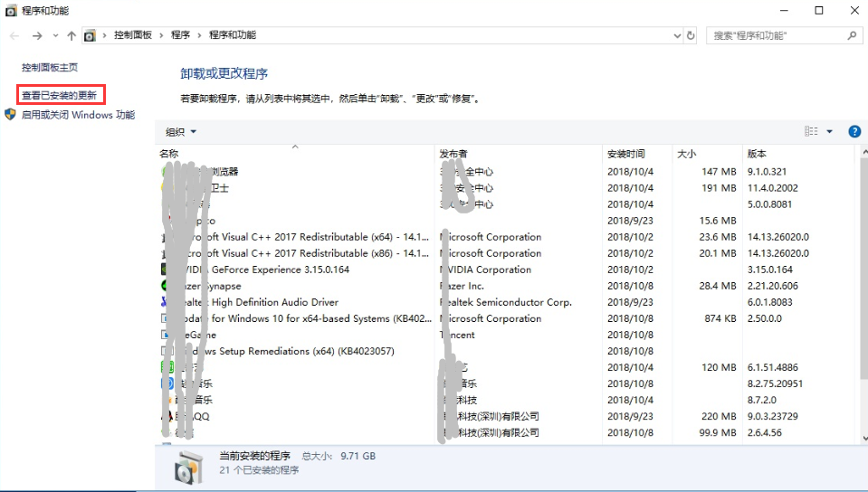Click the scrollbar down arrow

point(864,439)
